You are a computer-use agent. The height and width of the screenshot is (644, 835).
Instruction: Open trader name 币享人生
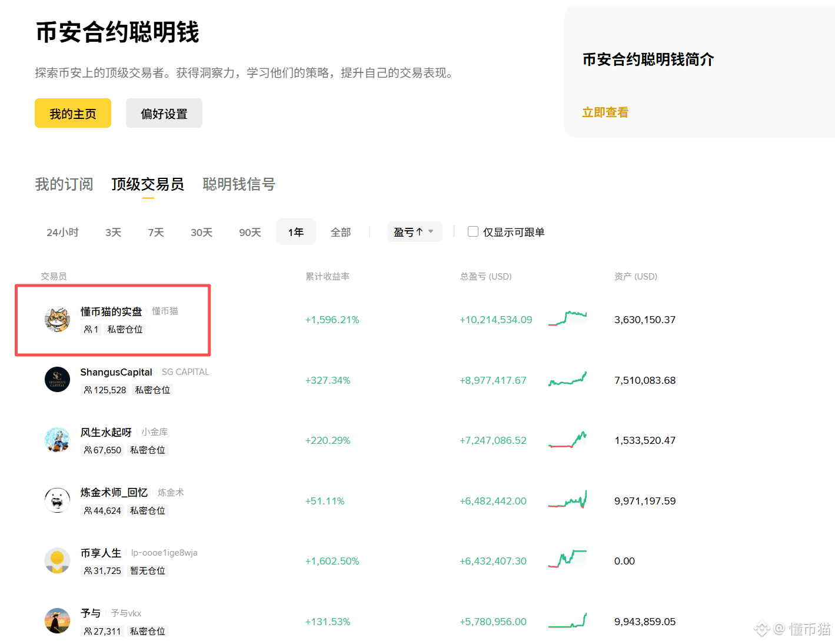coord(101,553)
